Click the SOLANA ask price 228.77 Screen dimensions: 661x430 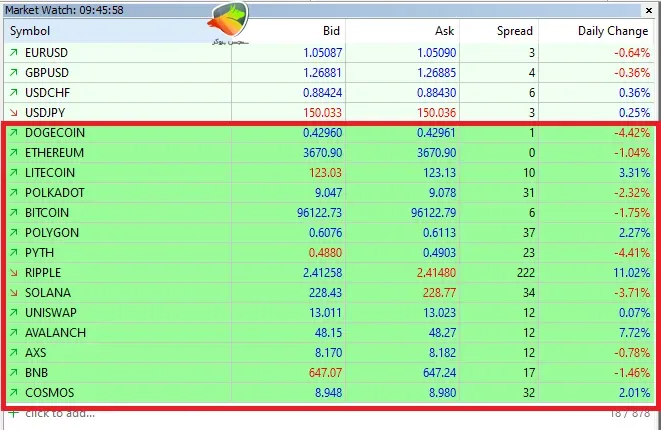[439, 293]
